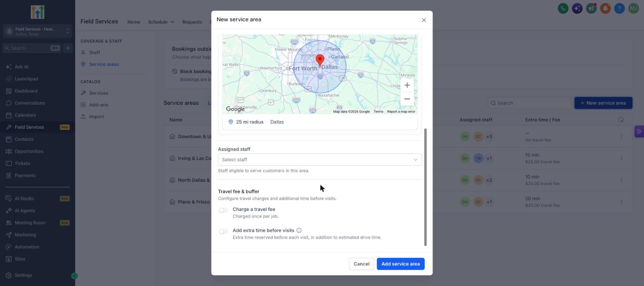The height and width of the screenshot is (286, 644).
Task: Open Staff under Coverage & Staff
Action: point(94,53)
